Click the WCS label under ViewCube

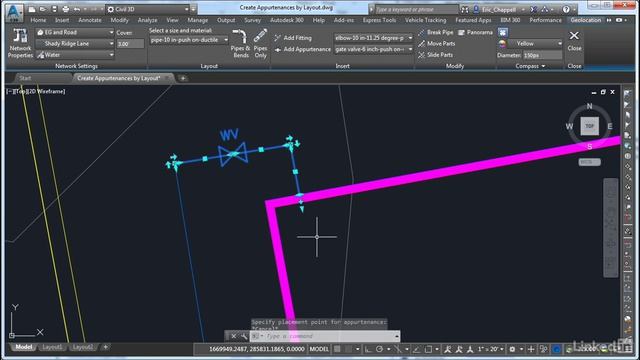point(589,162)
